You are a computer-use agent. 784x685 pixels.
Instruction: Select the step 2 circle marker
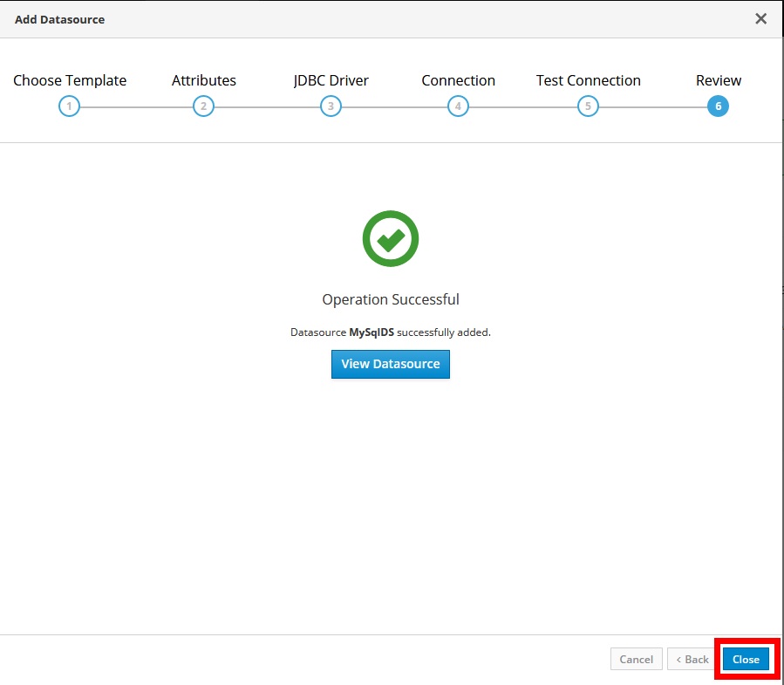pyautogui.click(x=203, y=106)
